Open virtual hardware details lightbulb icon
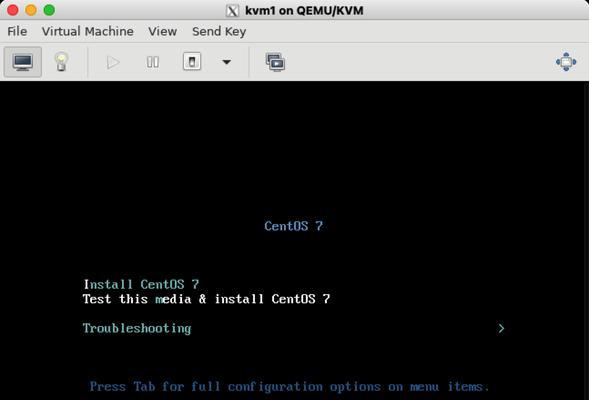589x400 pixels. point(61,62)
